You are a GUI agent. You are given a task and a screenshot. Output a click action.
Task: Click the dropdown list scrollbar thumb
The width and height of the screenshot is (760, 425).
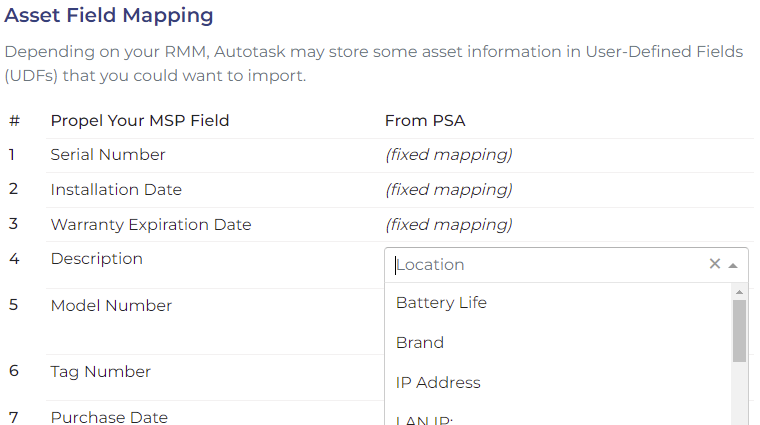(739, 331)
